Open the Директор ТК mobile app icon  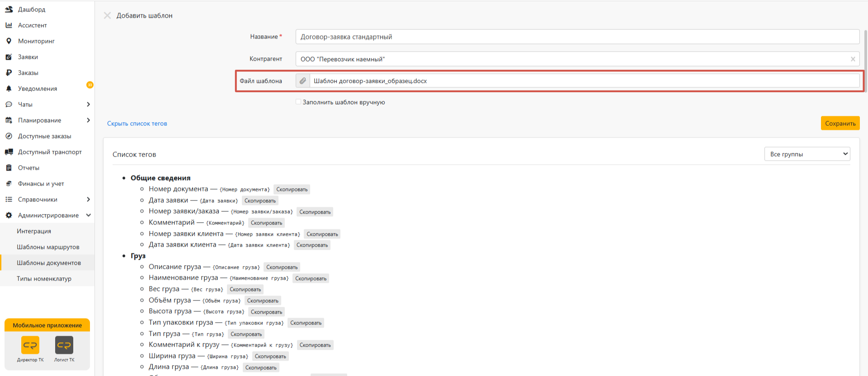click(30, 345)
